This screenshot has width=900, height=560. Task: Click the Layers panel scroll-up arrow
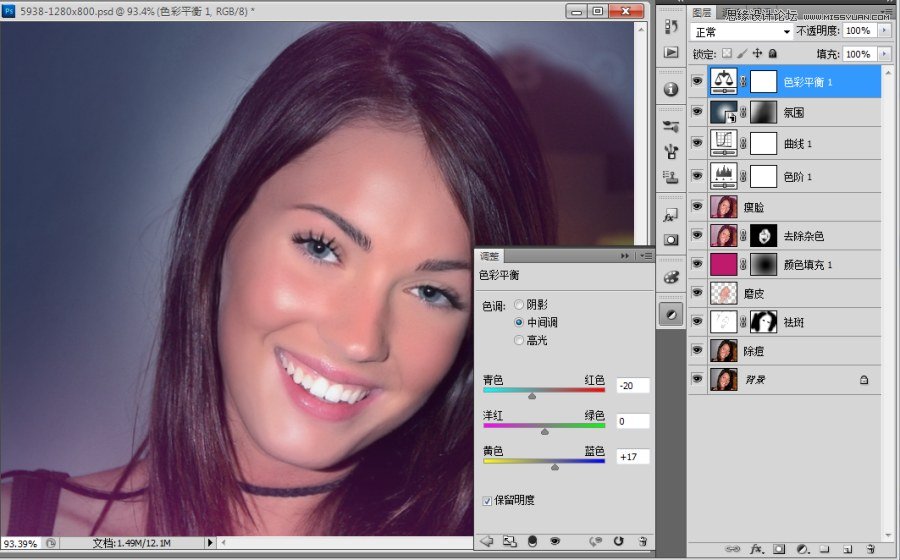(x=889, y=73)
